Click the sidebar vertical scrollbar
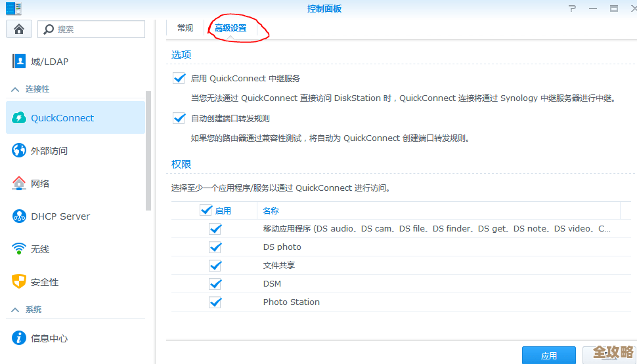 pyautogui.click(x=148, y=151)
